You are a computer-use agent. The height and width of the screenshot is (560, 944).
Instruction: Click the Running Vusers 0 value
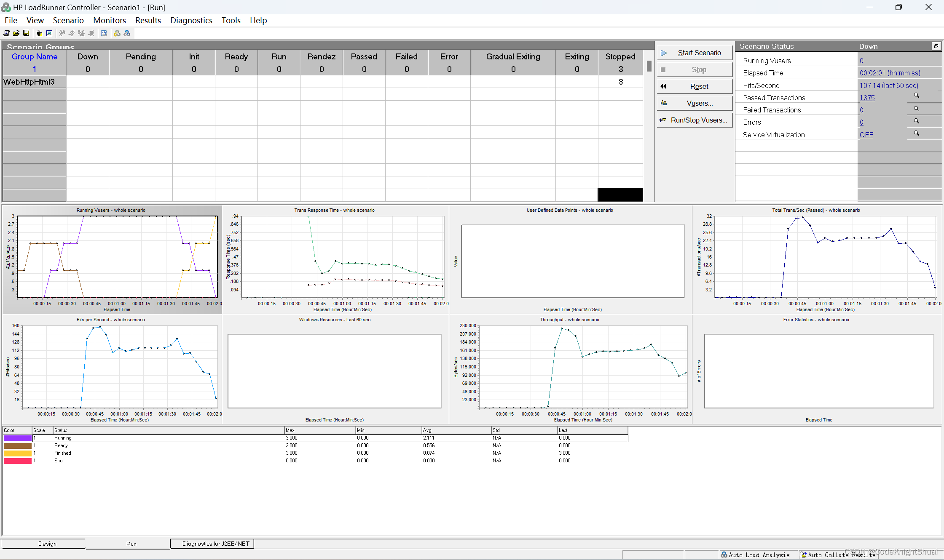[x=861, y=61]
